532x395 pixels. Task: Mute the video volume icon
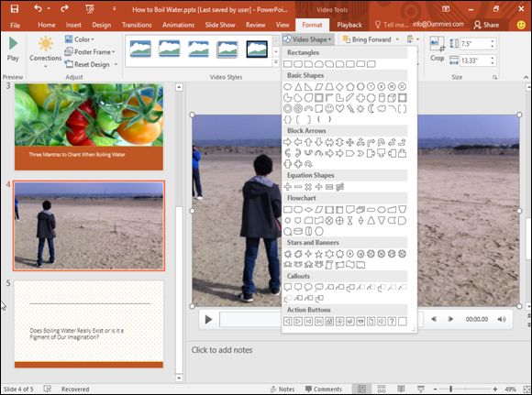(x=502, y=319)
